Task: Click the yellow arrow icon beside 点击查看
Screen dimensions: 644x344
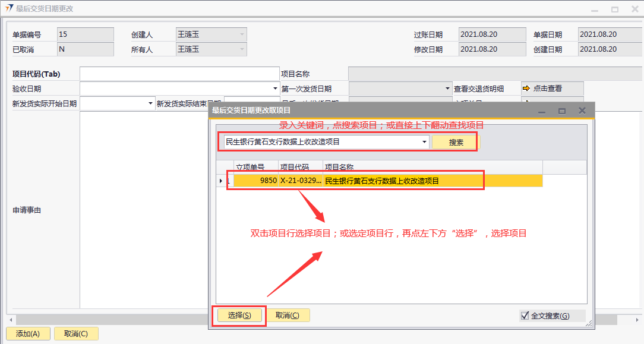Action: click(x=526, y=89)
